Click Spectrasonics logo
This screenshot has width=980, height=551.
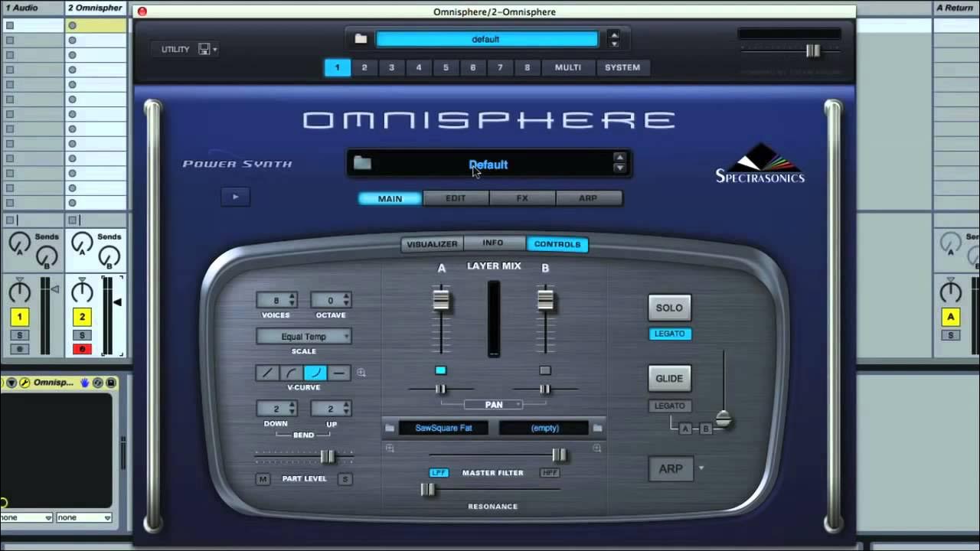(760, 163)
